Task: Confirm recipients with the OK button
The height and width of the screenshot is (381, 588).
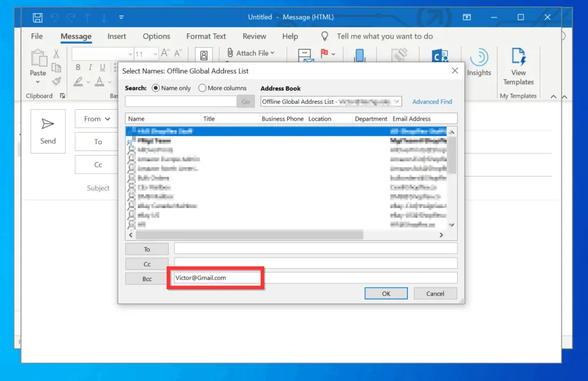Action: [386, 293]
